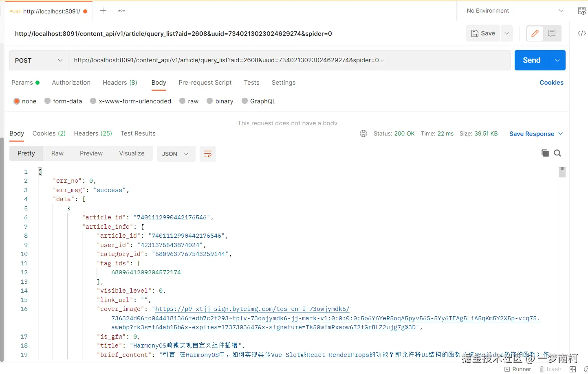Image resolution: width=588 pixels, height=374 pixels.
Task: Open the Runner from status bar
Action: point(518,369)
